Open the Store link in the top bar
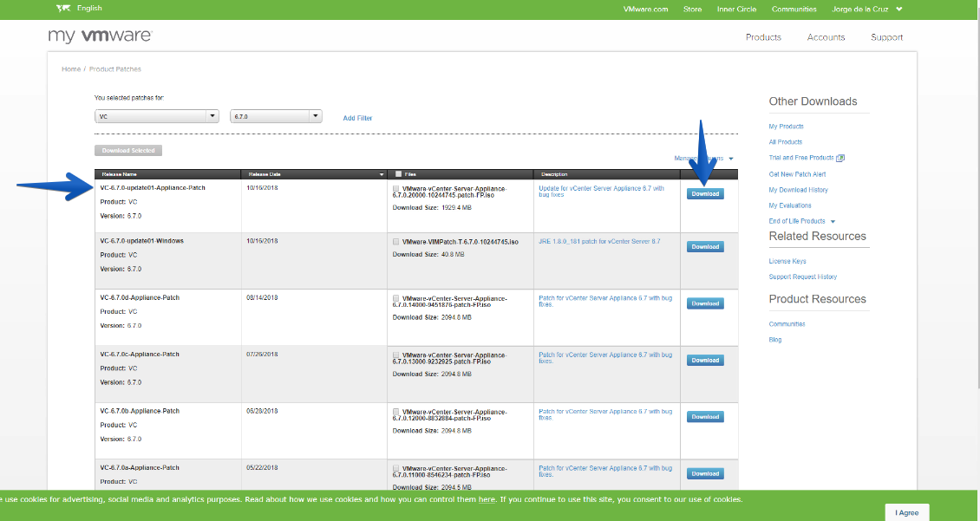The width and height of the screenshot is (980, 521). [x=692, y=10]
